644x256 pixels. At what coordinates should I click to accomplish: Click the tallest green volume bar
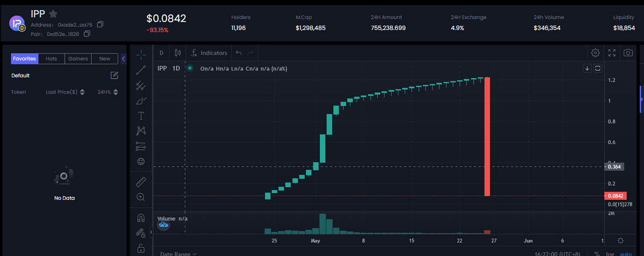[x=323, y=224]
